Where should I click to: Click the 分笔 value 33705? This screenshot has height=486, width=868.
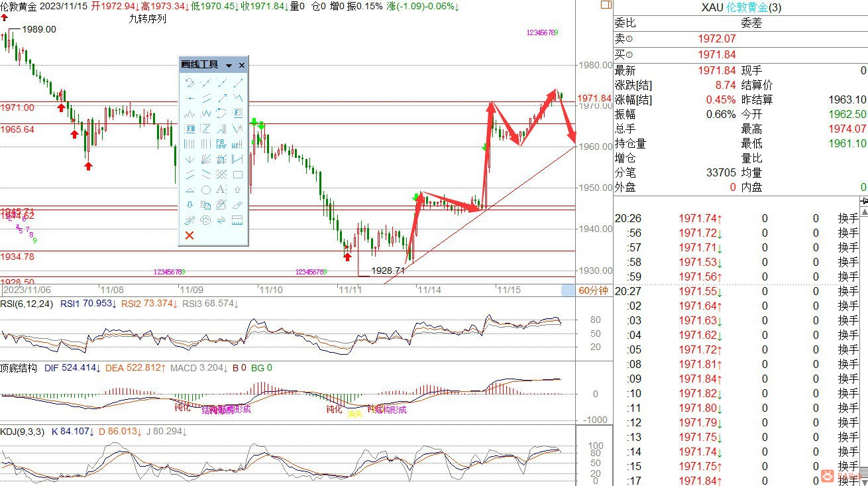(x=722, y=172)
